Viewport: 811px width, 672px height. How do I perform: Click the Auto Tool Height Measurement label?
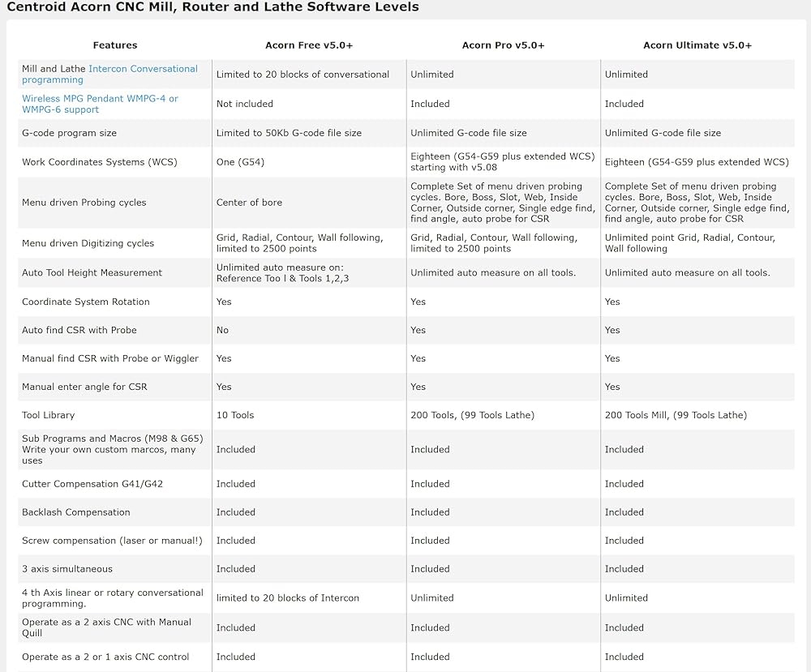(92, 273)
